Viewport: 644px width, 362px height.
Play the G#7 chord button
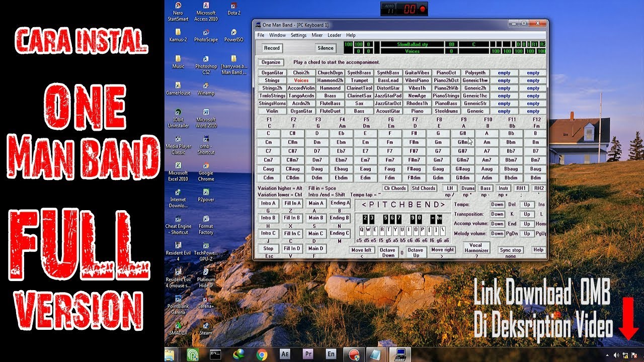(x=462, y=151)
